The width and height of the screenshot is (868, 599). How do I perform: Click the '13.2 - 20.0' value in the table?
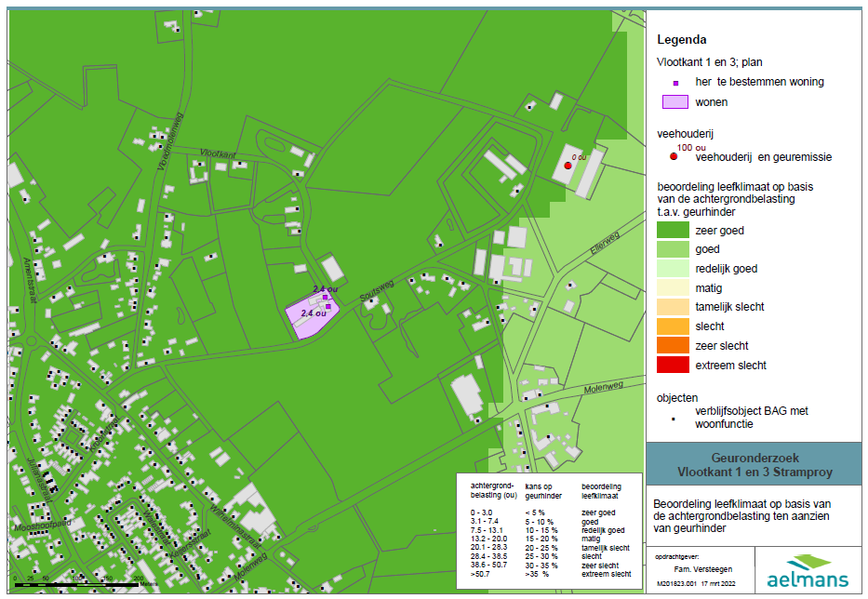488,539
